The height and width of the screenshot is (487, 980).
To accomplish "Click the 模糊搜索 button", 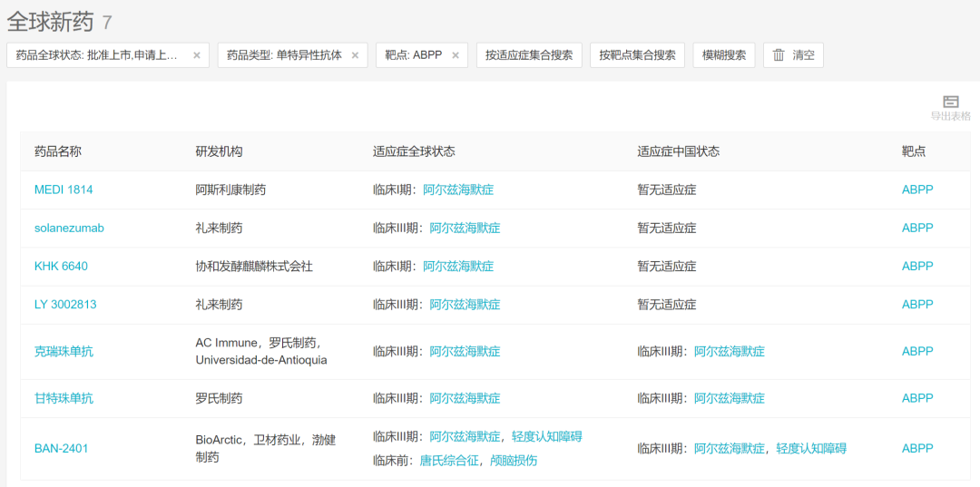I will [724, 55].
